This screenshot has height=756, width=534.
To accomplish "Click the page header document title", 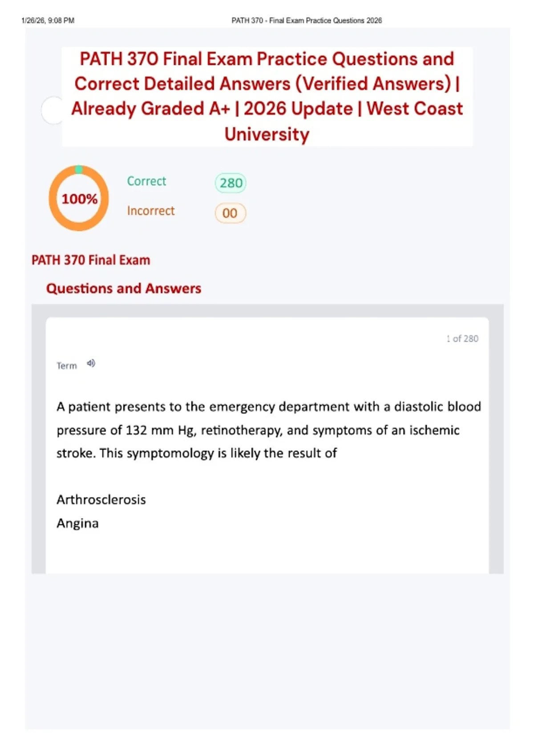I will coord(307,20).
